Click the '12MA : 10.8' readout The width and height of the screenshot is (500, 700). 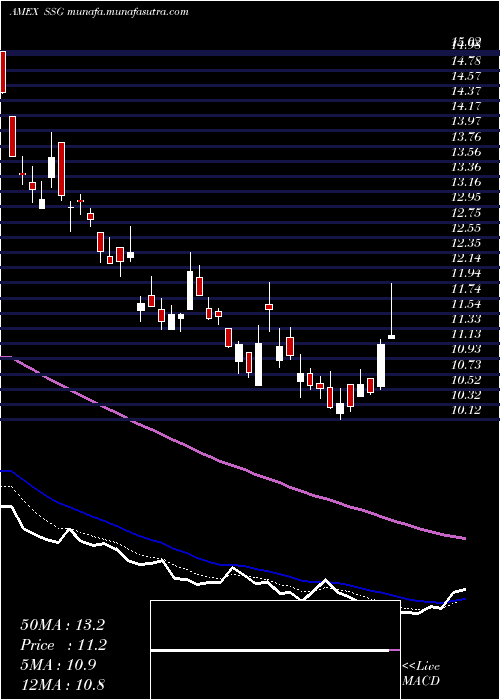coord(62,684)
